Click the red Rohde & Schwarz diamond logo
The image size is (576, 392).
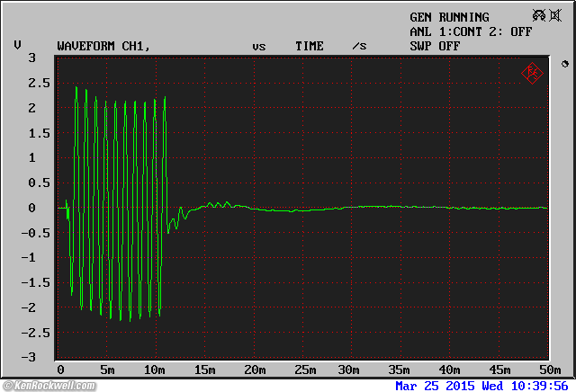(x=532, y=74)
